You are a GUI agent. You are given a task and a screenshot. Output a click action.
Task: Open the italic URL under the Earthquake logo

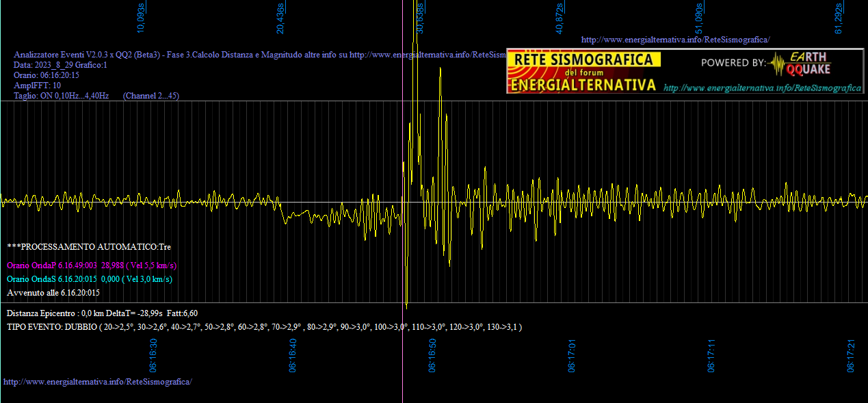[x=763, y=88]
